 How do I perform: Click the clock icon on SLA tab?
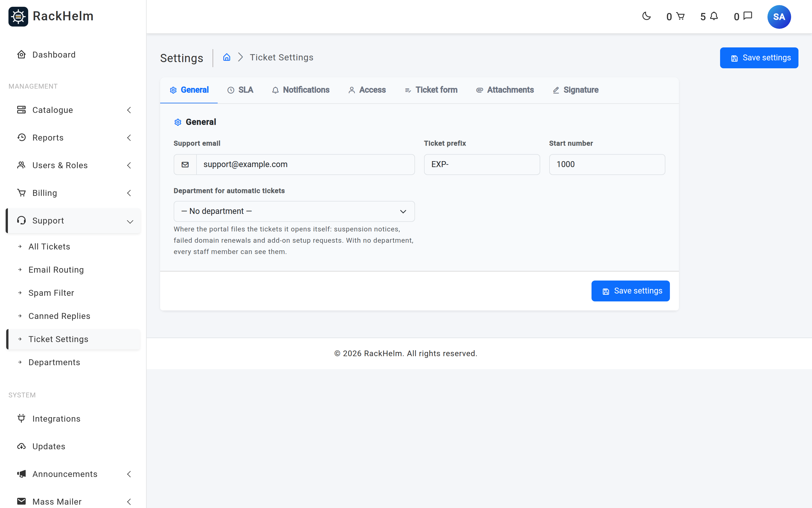tap(231, 90)
